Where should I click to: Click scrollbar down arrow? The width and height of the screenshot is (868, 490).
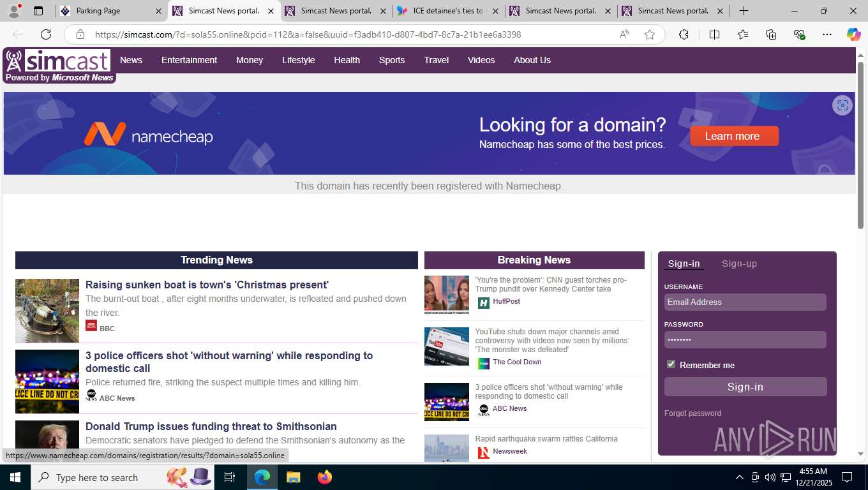click(861, 454)
